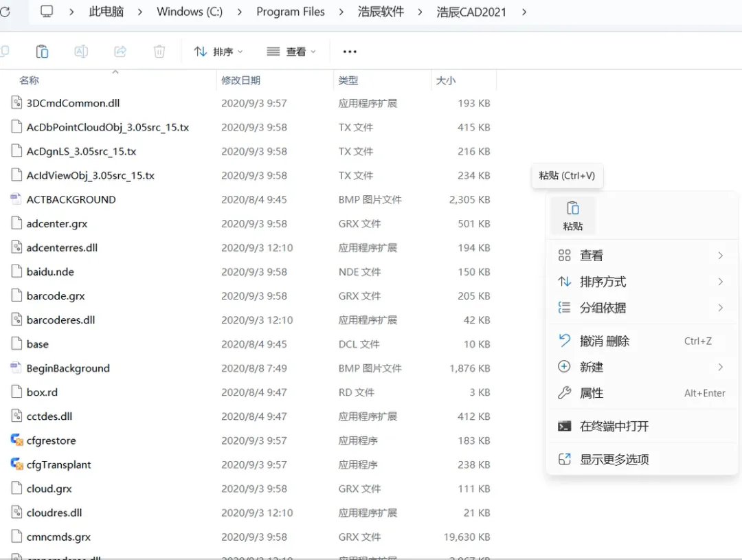Click the box.rd file icon

[x=16, y=392]
